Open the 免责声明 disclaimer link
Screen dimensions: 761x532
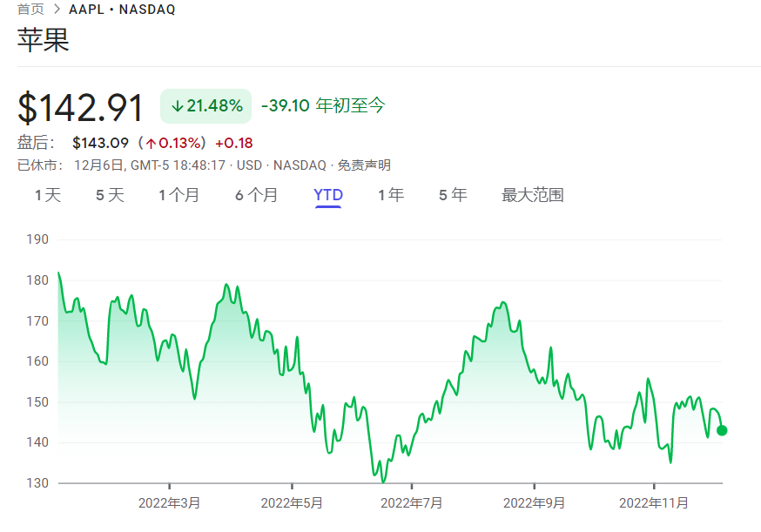[364, 165]
